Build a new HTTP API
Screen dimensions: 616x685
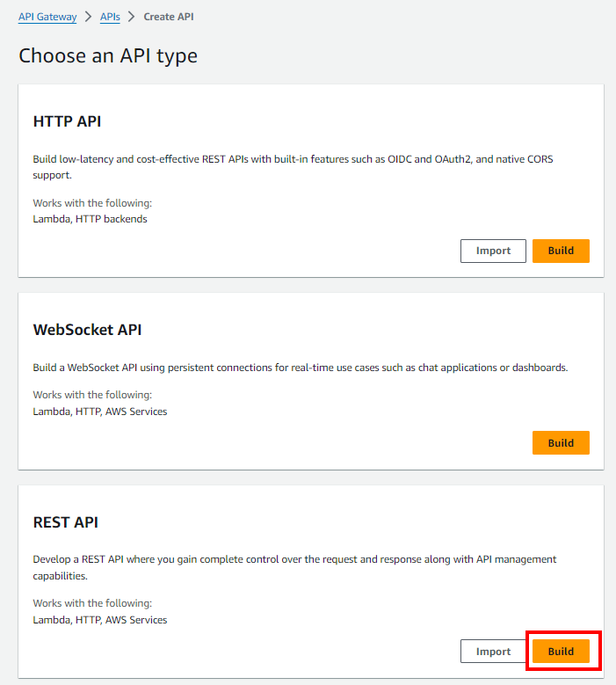[561, 251]
